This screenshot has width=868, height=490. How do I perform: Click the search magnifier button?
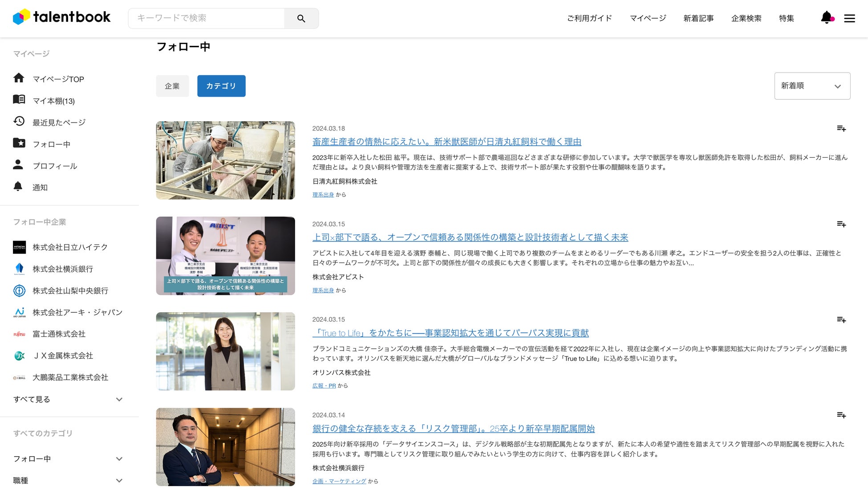coord(301,18)
